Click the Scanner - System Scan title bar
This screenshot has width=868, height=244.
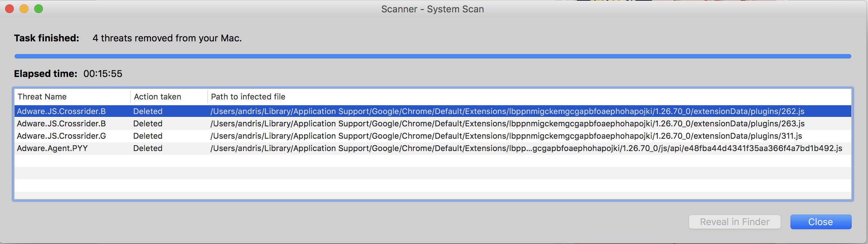click(x=433, y=9)
